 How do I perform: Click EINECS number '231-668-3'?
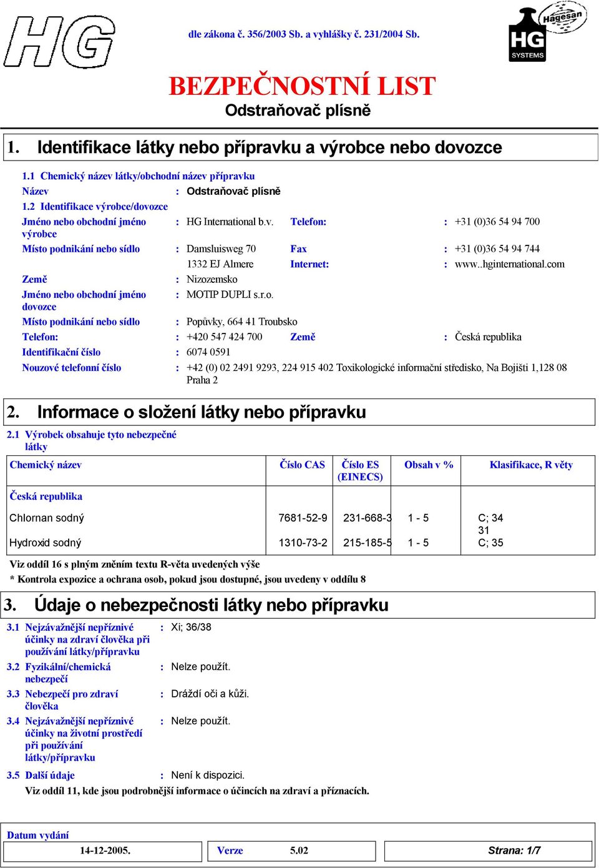click(x=368, y=518)
